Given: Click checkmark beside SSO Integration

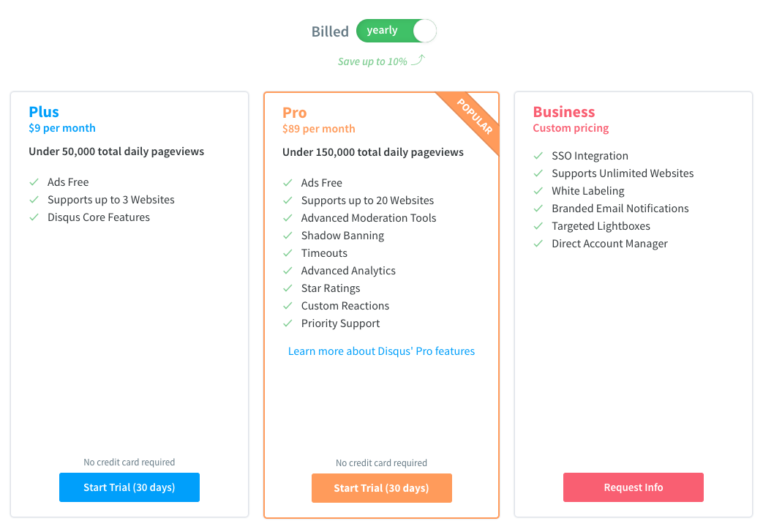Looking at the screenshot, I should pyautogui.click(x=538, y=156).
